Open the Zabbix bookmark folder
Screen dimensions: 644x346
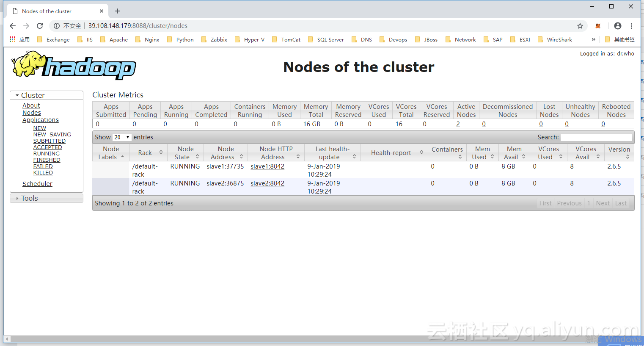coord(214,40)
